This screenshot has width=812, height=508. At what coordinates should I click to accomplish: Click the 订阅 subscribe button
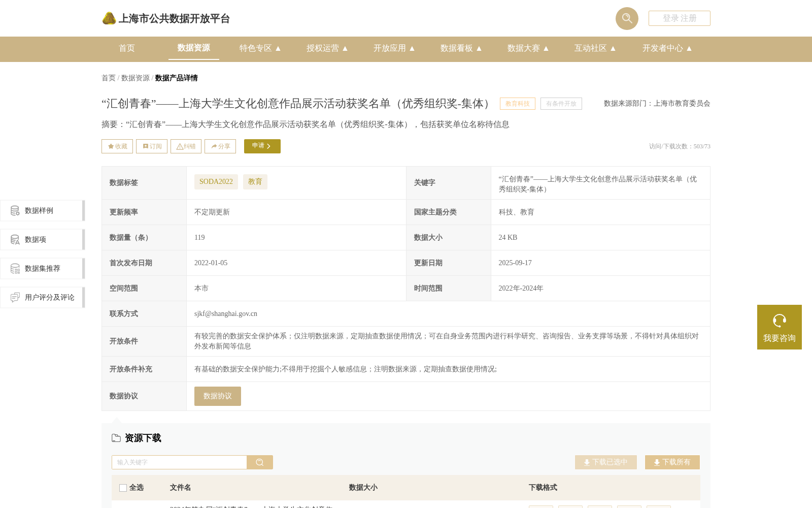[152, 146]
